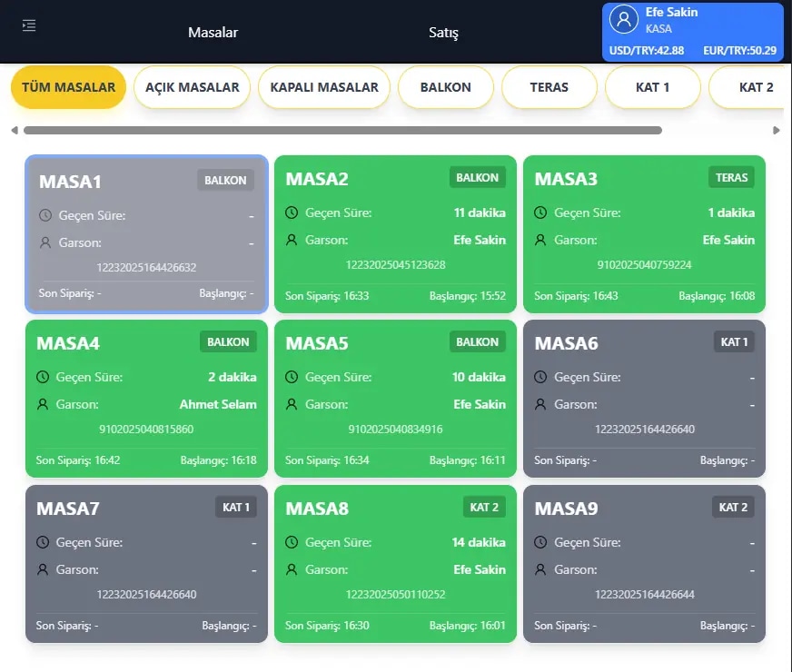Viewport: 792px width, 672px height.
Task: Open the Masalar menu
Action: click(x=213, y=33)
